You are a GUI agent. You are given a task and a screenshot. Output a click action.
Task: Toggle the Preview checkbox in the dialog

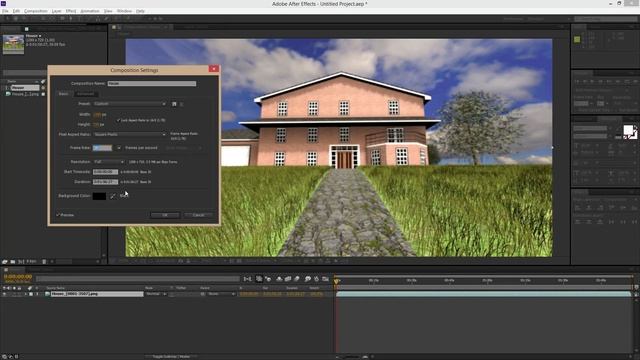pyautogui.click(x=58, y=215)
